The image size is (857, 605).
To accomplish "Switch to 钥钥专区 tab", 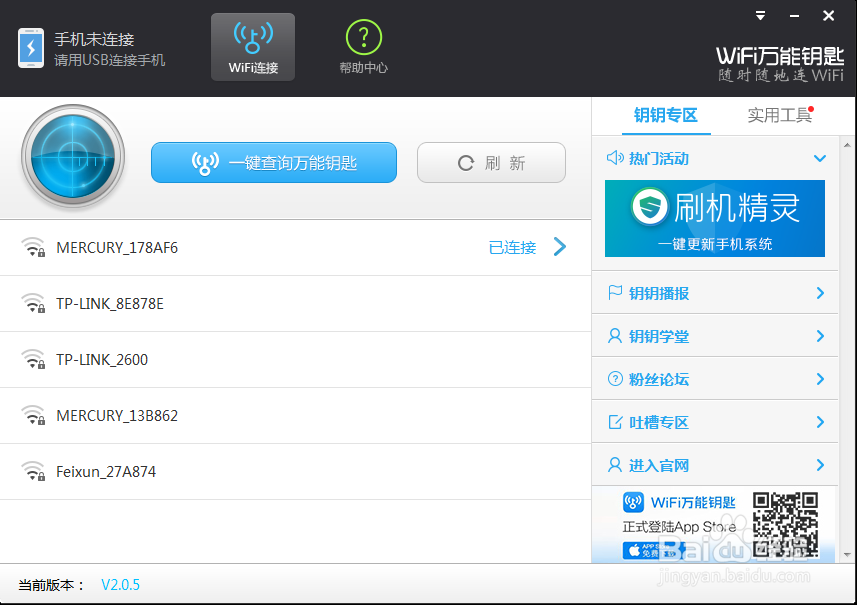I will (666, 116).
